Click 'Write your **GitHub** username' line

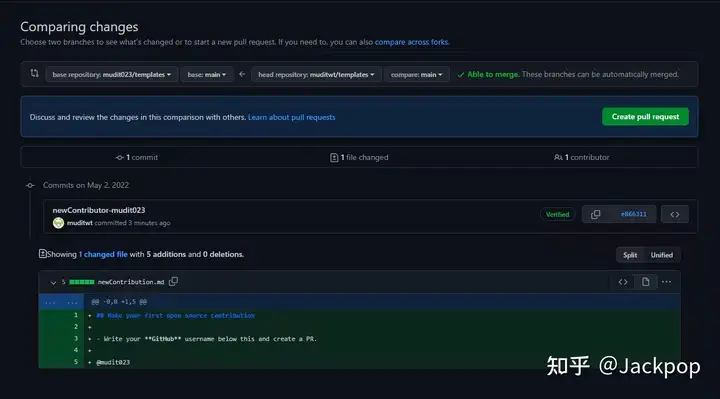coord(207,339)
